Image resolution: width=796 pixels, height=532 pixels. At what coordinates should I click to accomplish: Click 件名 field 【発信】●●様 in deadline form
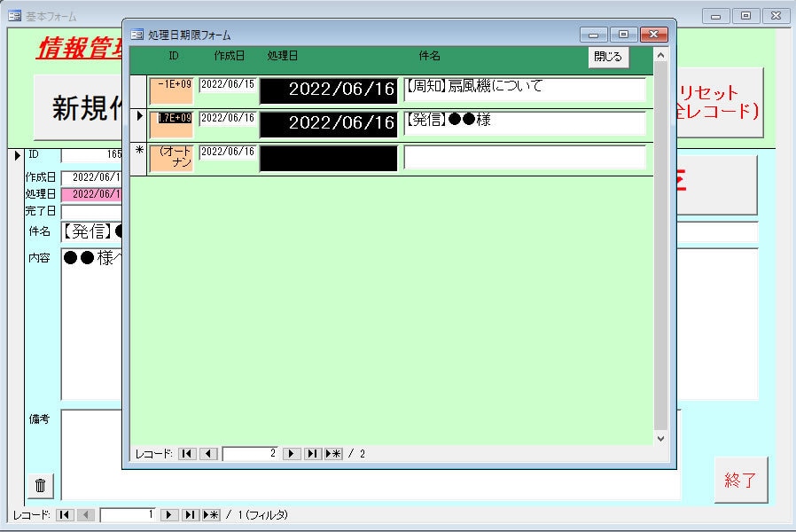coord(525,123)
